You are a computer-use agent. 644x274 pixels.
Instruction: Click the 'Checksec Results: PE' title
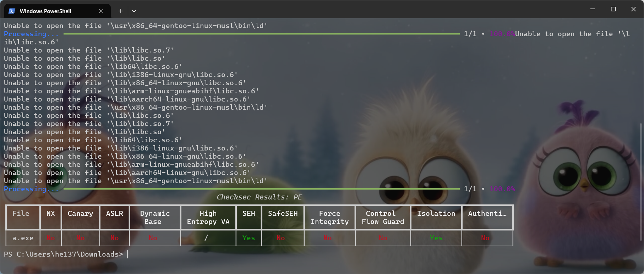point(259,197)
